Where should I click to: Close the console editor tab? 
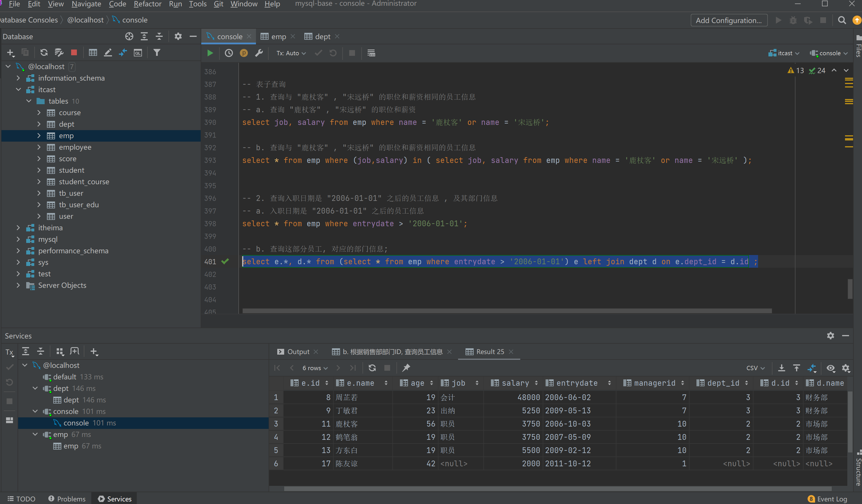(249, 36)
